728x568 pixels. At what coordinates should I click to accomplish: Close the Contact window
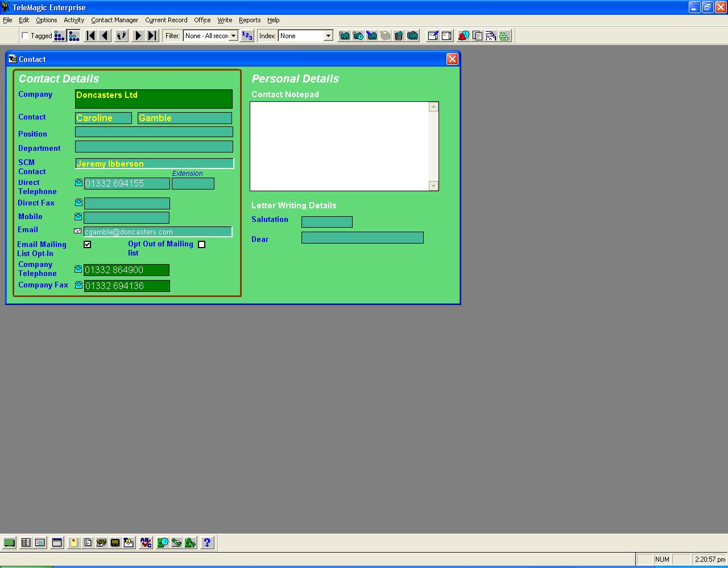[x=452, y=59]
